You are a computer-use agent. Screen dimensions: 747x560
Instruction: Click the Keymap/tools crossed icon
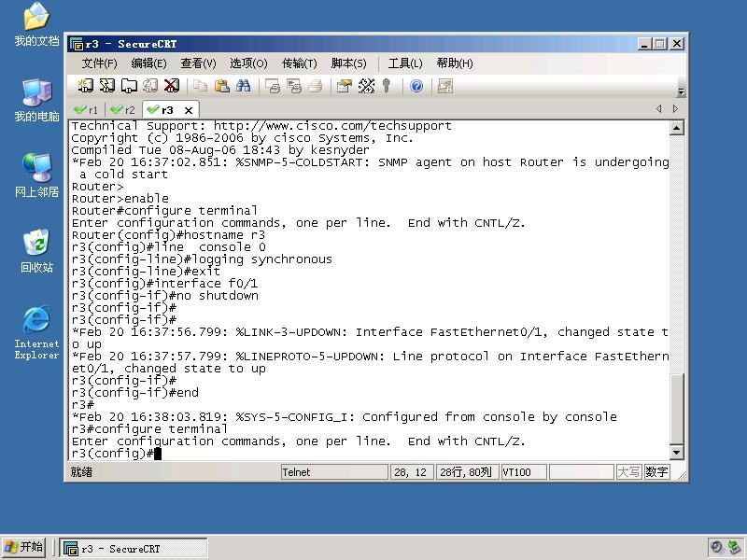coord(366,86)
